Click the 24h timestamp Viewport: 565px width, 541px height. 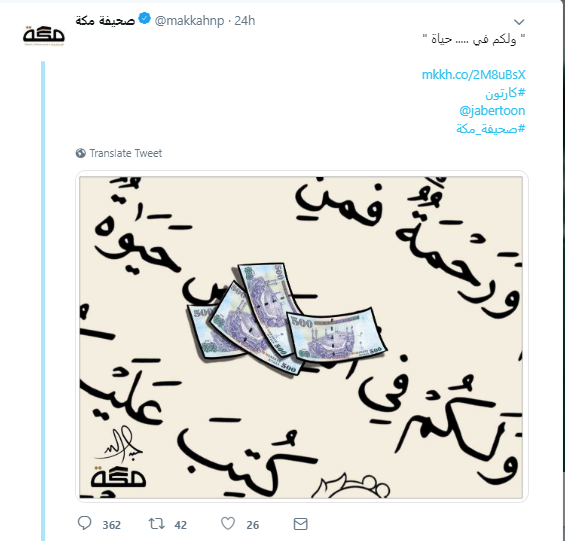[x=245, y=21]
